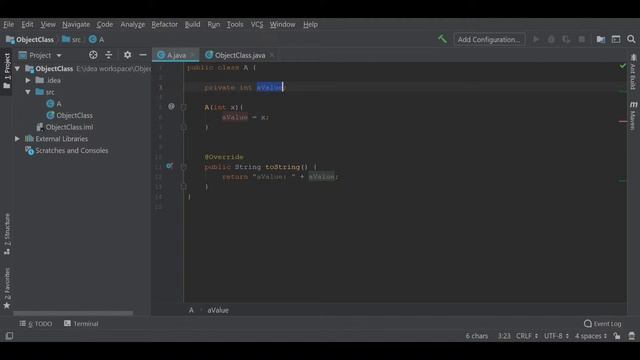Hide the Project panel with minus icon
Image resolution: width=640 pixels, height=360 pixels.
143,55
